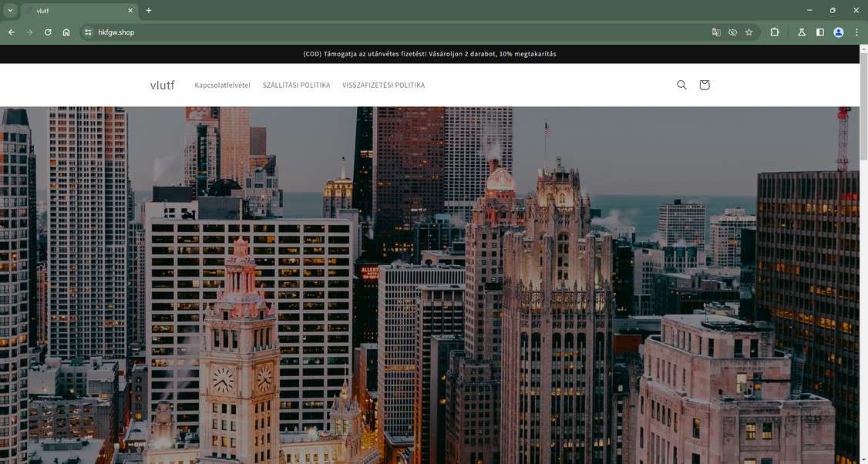868x464 pixels.
Task: Open the shopping cart icon
Action: click(x=704, y=85)
